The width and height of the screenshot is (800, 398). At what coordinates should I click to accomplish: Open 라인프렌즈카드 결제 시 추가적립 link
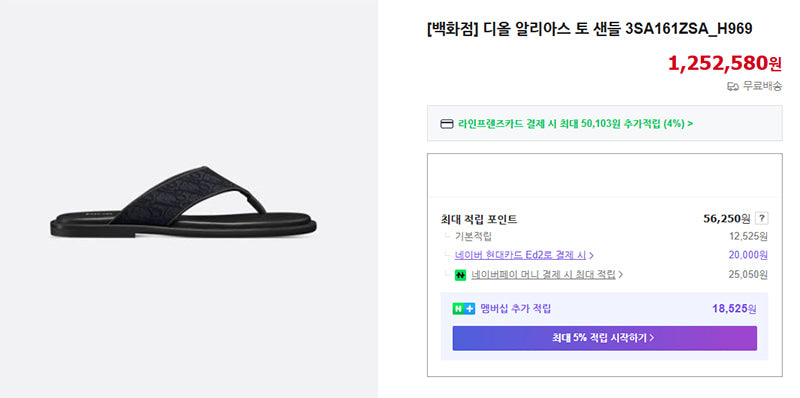tap(571, 123)
